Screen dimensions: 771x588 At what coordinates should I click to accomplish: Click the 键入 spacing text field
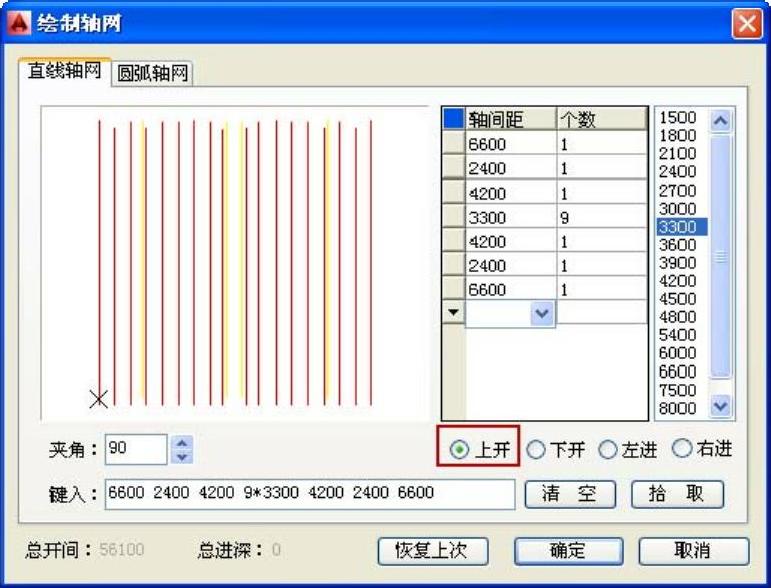(310, 494)
